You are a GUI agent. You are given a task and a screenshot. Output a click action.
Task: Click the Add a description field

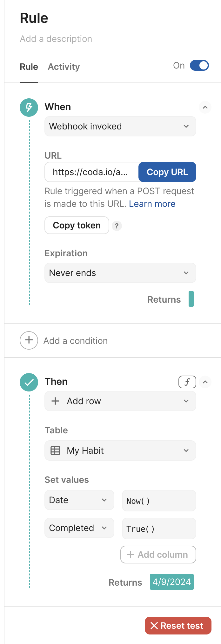56,39
